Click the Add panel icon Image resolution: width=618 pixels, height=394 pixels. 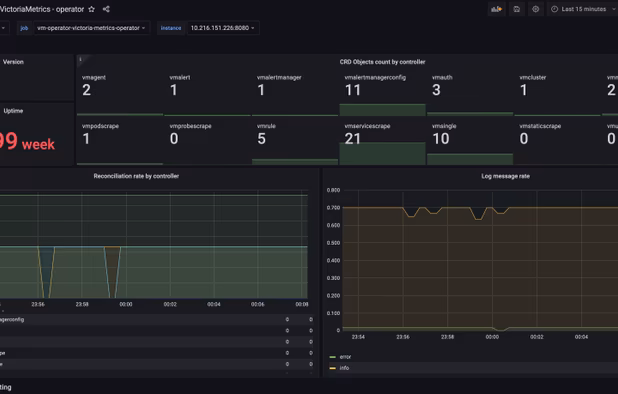tap(497, 9)
